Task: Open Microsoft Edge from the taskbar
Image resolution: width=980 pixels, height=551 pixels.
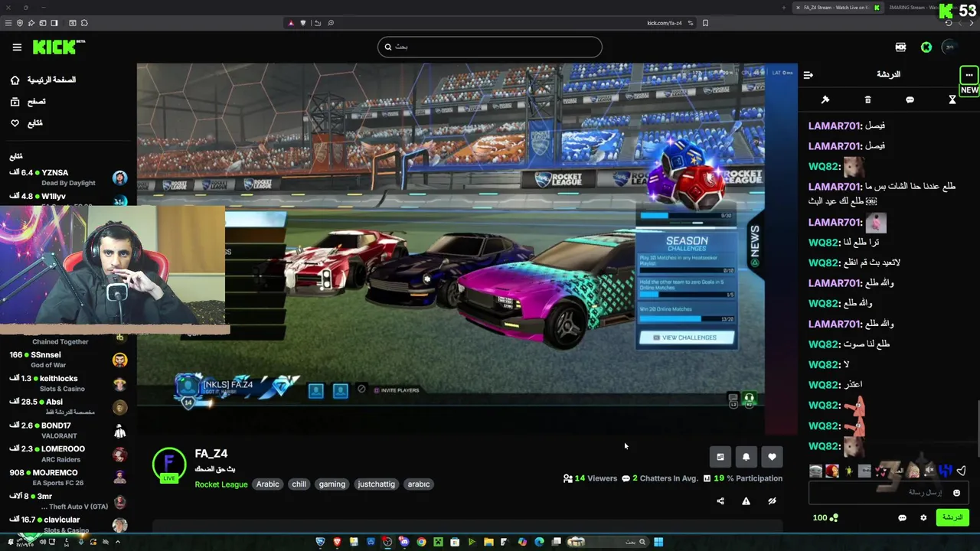Action: click(x=539, y=542)
